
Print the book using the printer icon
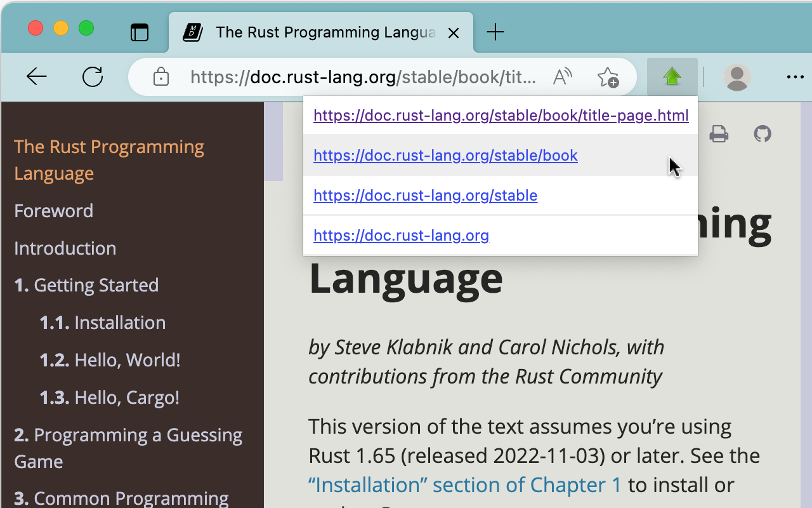tap(719, 134)
